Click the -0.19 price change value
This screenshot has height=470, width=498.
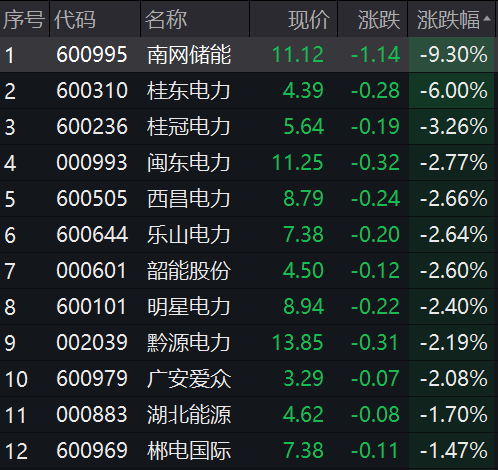375,126
